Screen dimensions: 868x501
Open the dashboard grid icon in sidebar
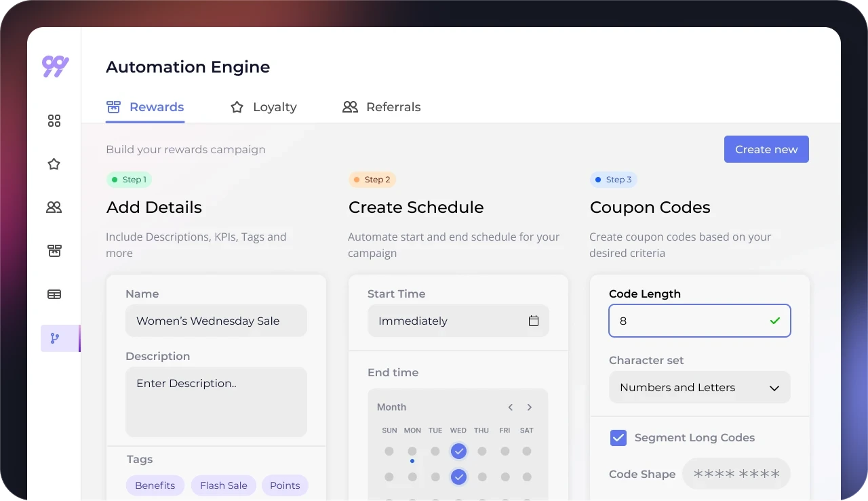coord(54,121)
